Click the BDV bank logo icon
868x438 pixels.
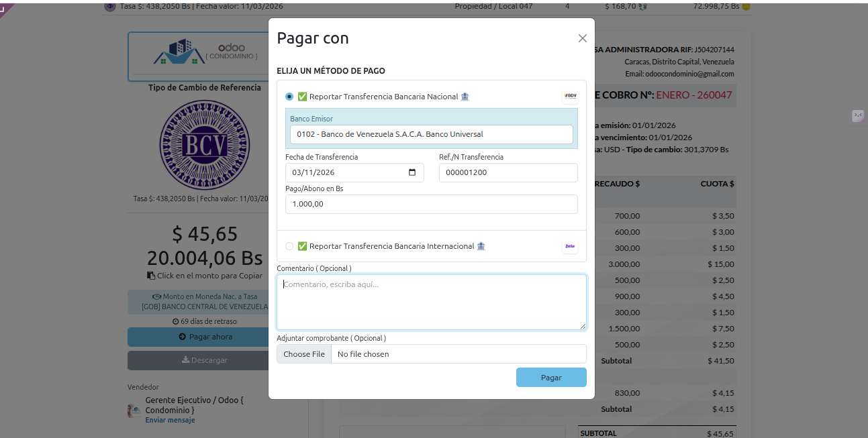(x=570, y=96)
